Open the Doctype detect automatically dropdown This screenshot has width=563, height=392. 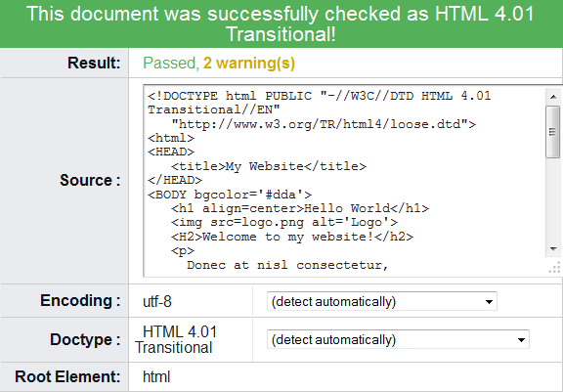coord(398,339)
